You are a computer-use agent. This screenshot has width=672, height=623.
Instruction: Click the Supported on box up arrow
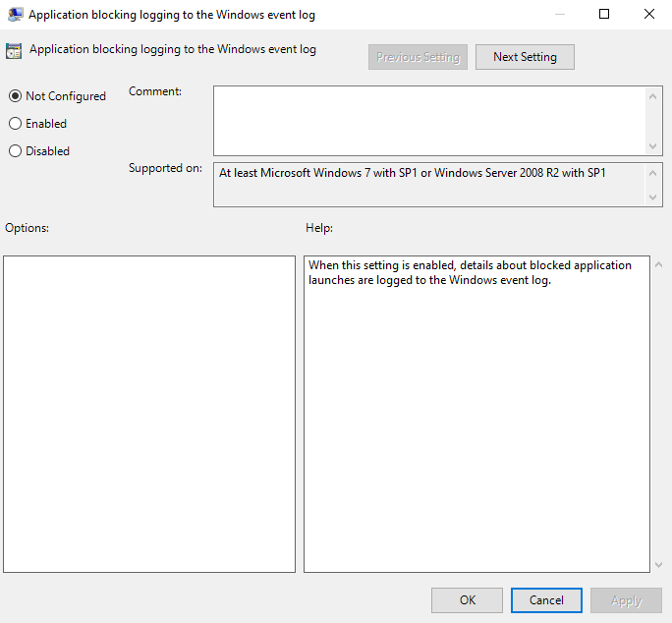[x=654, y=172]
